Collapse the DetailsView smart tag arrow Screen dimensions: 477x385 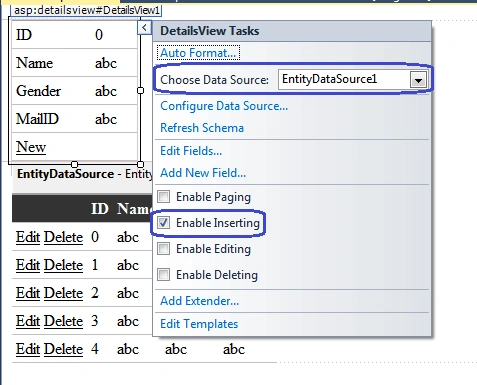(x=144, y=28)
